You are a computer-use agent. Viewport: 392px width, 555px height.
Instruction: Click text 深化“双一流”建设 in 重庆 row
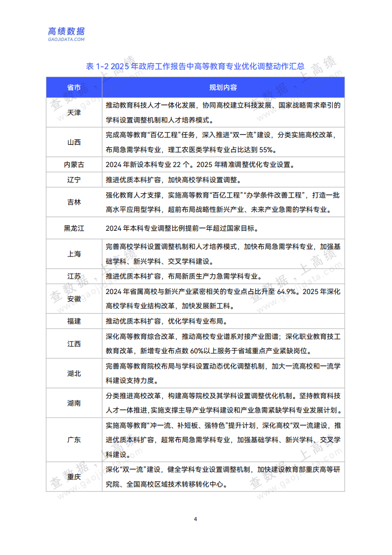[x=133, y=470]
